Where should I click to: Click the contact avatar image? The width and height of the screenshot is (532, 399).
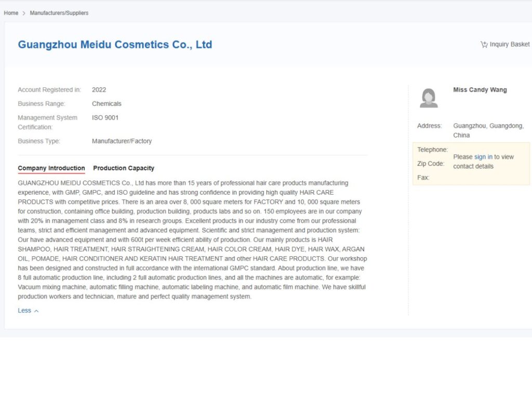click(x=429, y=98)
